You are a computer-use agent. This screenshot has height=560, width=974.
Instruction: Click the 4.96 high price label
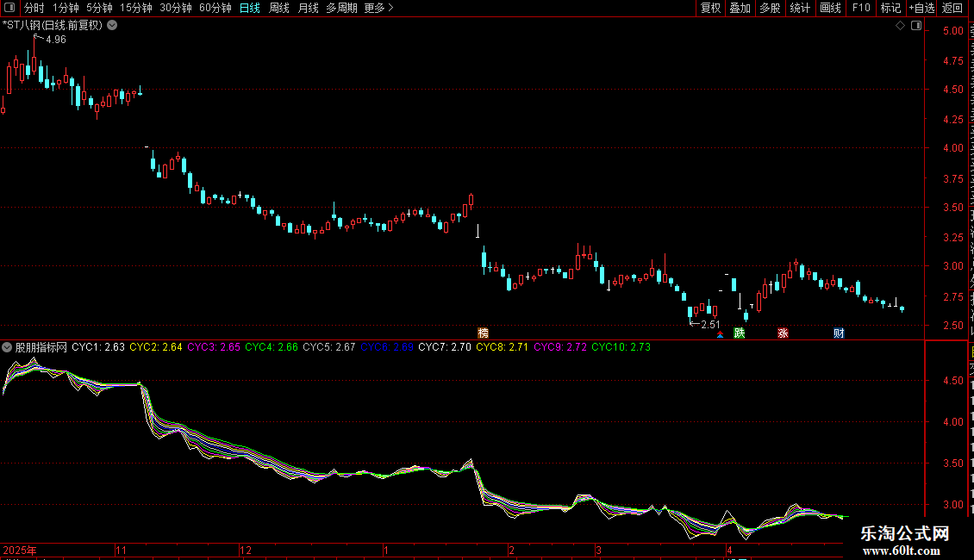(x=56, y=40)
